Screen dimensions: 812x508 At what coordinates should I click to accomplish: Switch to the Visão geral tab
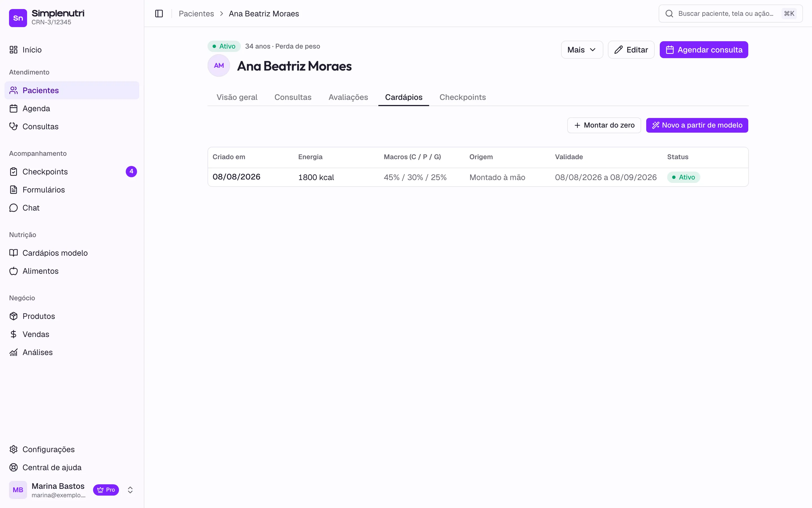click(x=237, y=97)
